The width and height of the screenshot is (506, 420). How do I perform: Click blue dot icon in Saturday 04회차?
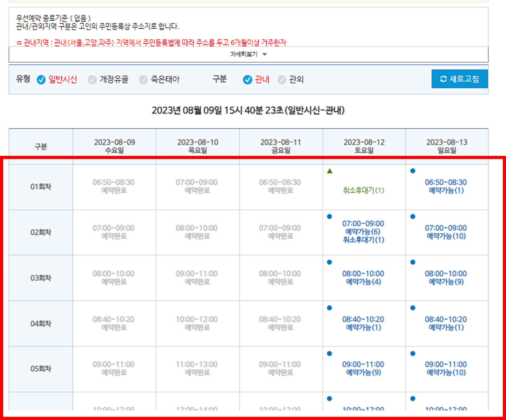tap(329, 308)
